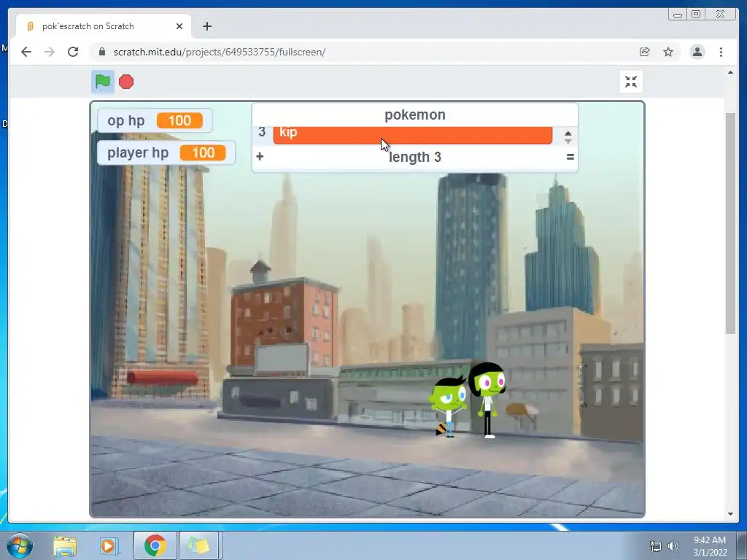This screenshot has height=560, width=747.
Task: Click the network icon in system tray
Action: click(x=656, y=545)
